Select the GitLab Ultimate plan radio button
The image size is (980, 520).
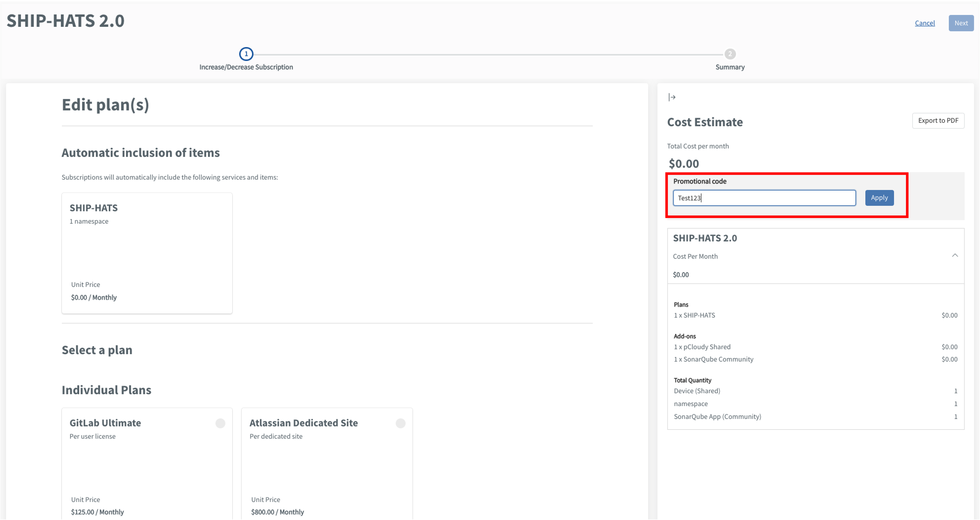220,423
